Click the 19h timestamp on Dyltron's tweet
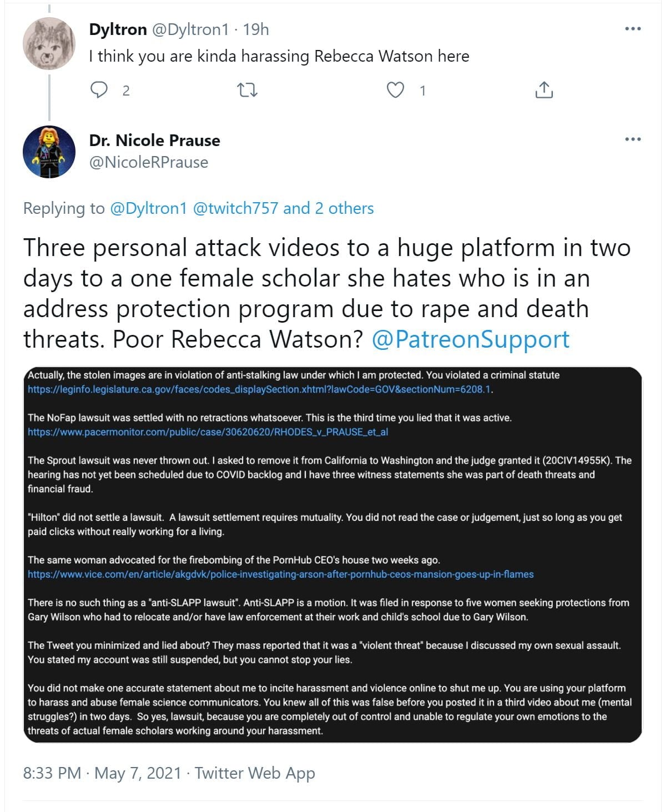 pyautogui.click(x=256, y=29)
